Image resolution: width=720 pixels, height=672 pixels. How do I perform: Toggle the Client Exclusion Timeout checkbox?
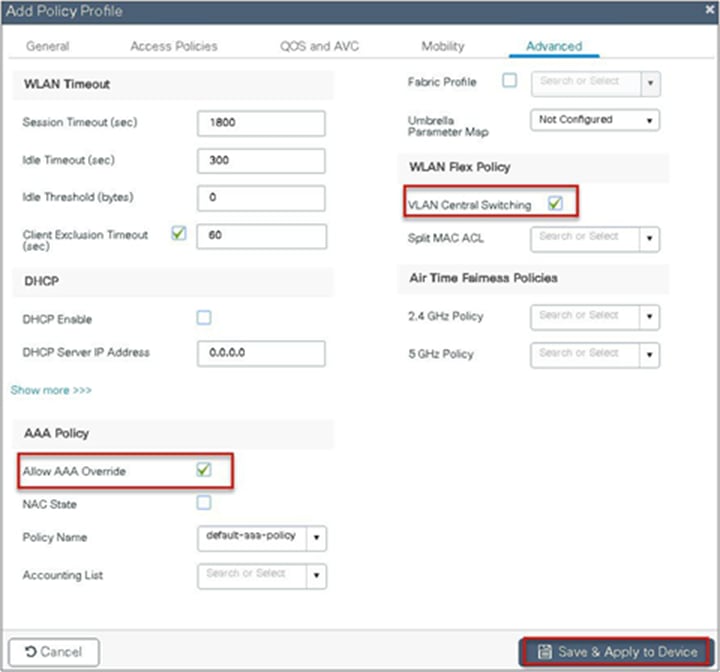[179, 233]
